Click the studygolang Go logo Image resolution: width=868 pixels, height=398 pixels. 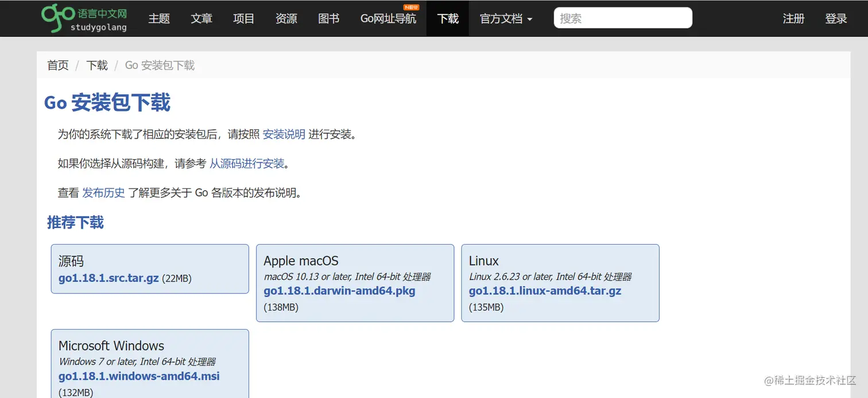pos(84,18)
